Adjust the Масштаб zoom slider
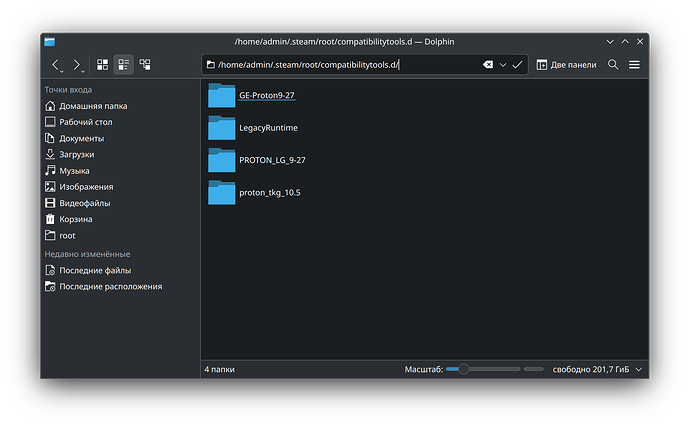Image resolution: width=690 pixels, height=426 pixels. [483, 369]
